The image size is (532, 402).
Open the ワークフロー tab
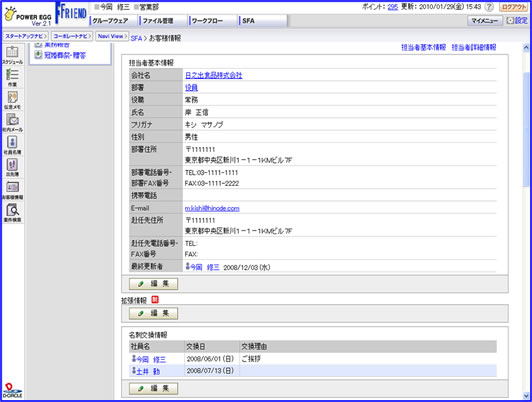click(x=212, y=21)
